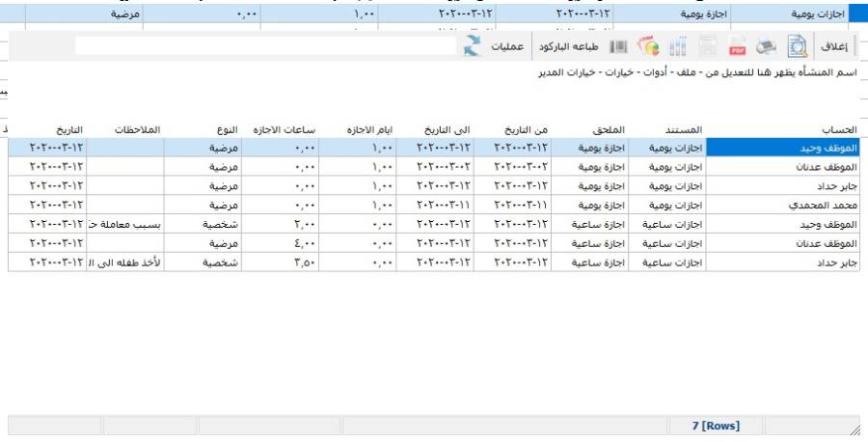Sort by the من التاريخ column header
The width and height of the screenshot is (868, 442).
coord(526,129)
